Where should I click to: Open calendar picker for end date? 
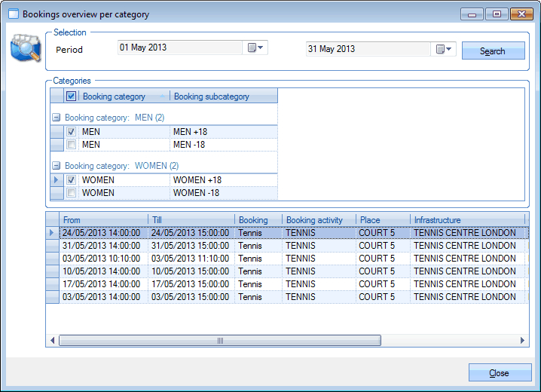(x=445, y=49)
